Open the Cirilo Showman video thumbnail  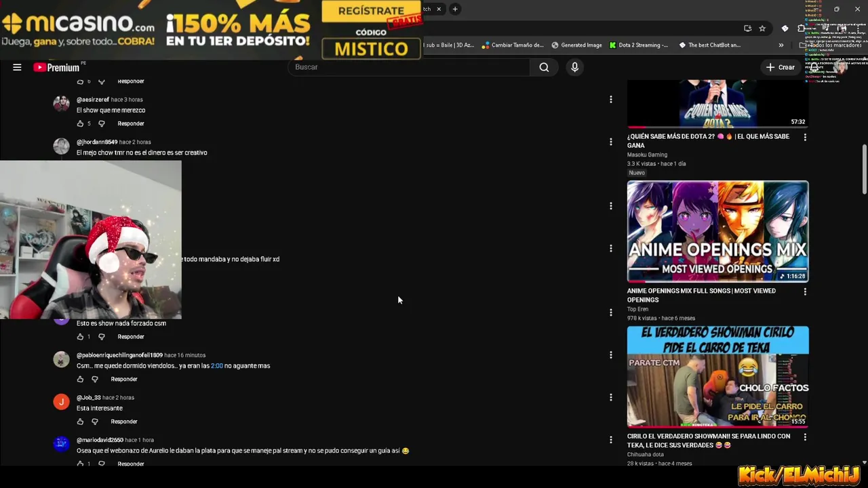tap(717, 377)
